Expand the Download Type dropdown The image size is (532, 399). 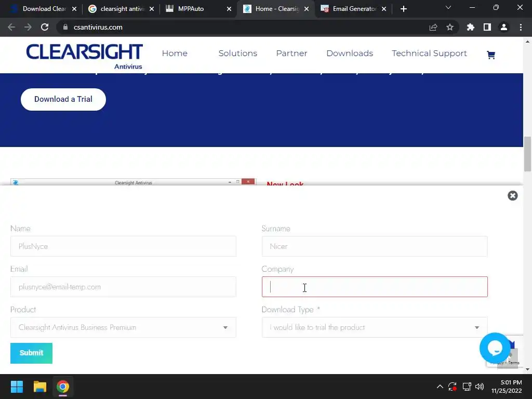(x=375, y=327)
